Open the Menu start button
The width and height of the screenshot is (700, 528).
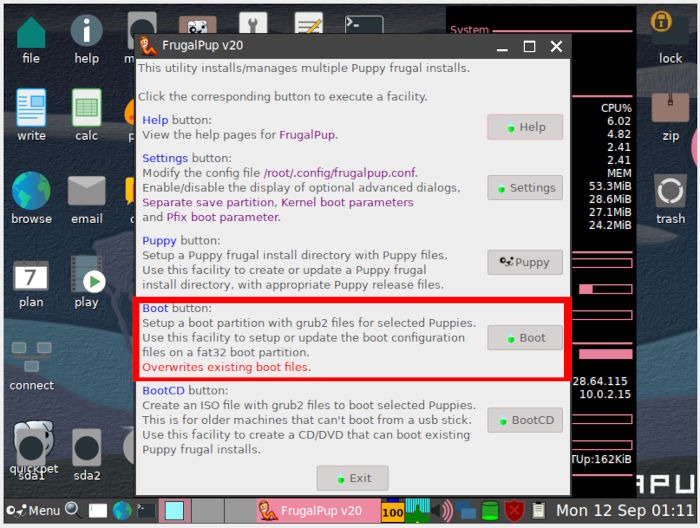33,510
